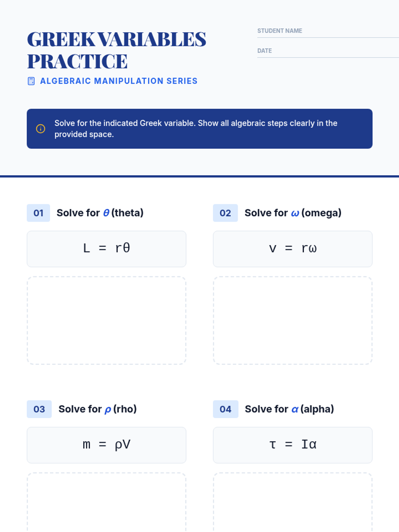This screenshot has width=399, height=532.
Task: Click the m = ρV equation box
Action: coord(106,445)
